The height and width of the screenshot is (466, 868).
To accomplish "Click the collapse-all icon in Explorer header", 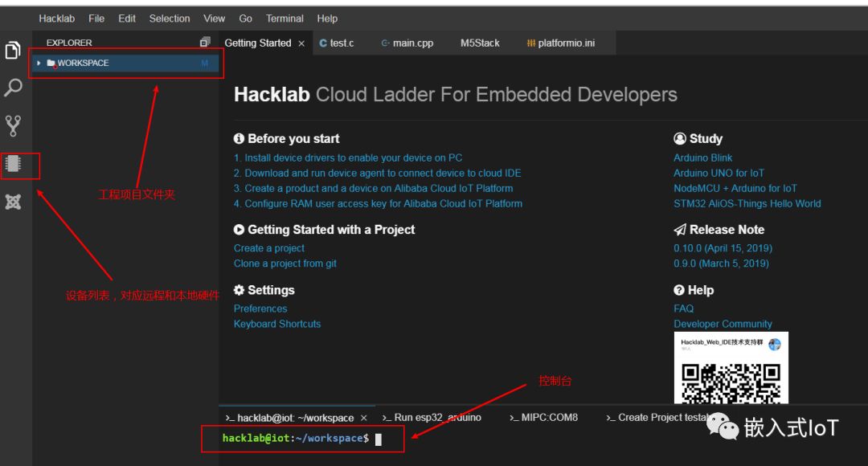I will pyautogui.click(x=205, y=43).
